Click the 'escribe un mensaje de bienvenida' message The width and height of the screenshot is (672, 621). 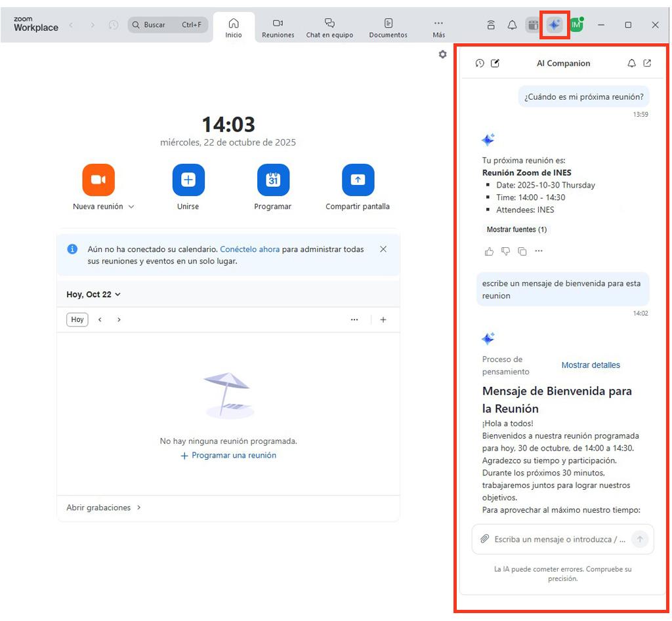coord(562,289)
